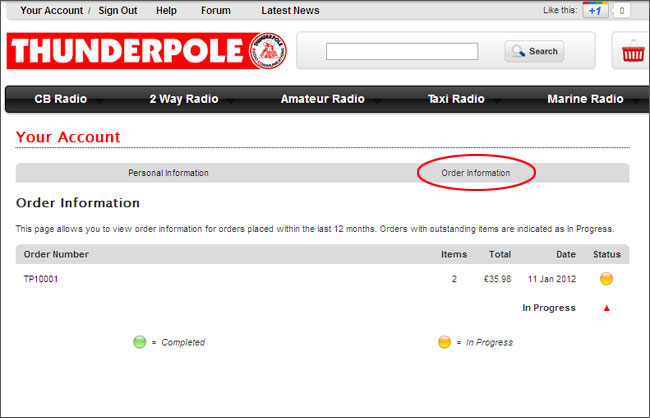Click the Date column header
Image resolution: width=650 pixels, height=418 pixels.
[566, 254]
